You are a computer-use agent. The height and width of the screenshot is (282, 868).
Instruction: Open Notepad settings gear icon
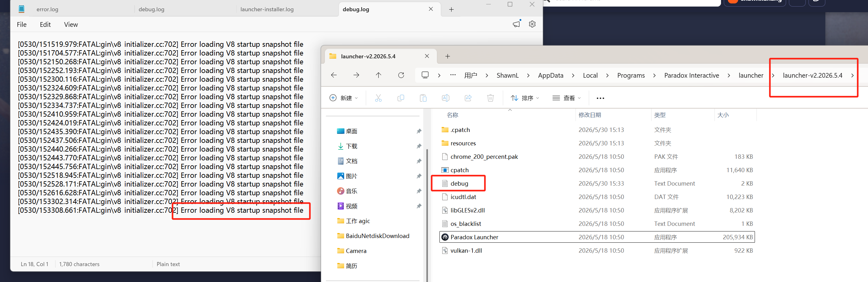(x=532, y=24)
